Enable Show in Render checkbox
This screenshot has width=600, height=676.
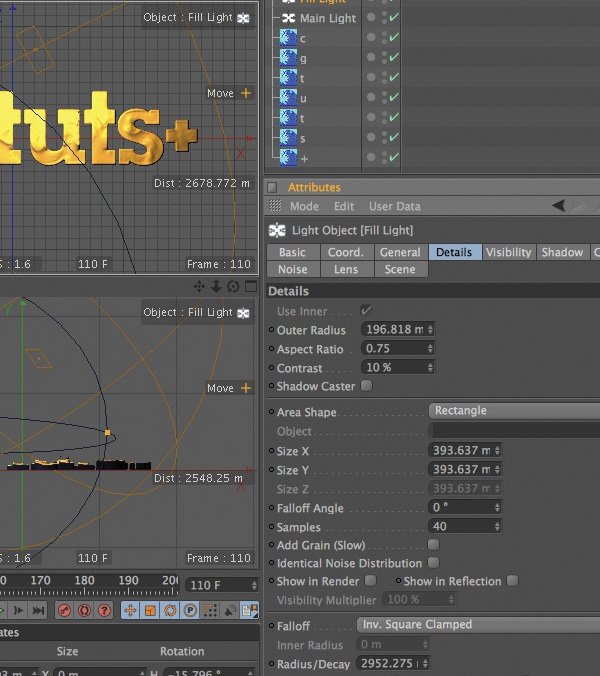pos(371,580)
